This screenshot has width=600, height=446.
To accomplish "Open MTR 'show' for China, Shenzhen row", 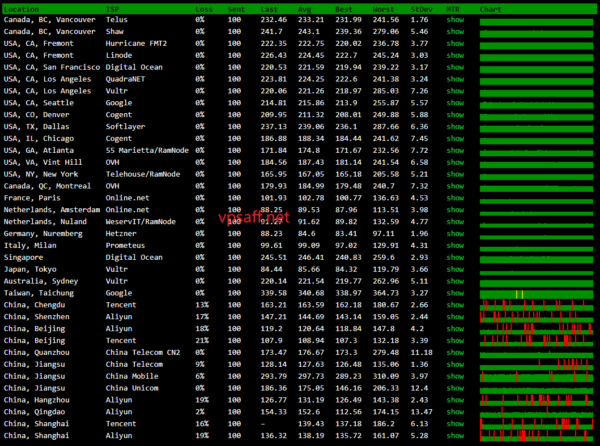I will coord(455,316).
